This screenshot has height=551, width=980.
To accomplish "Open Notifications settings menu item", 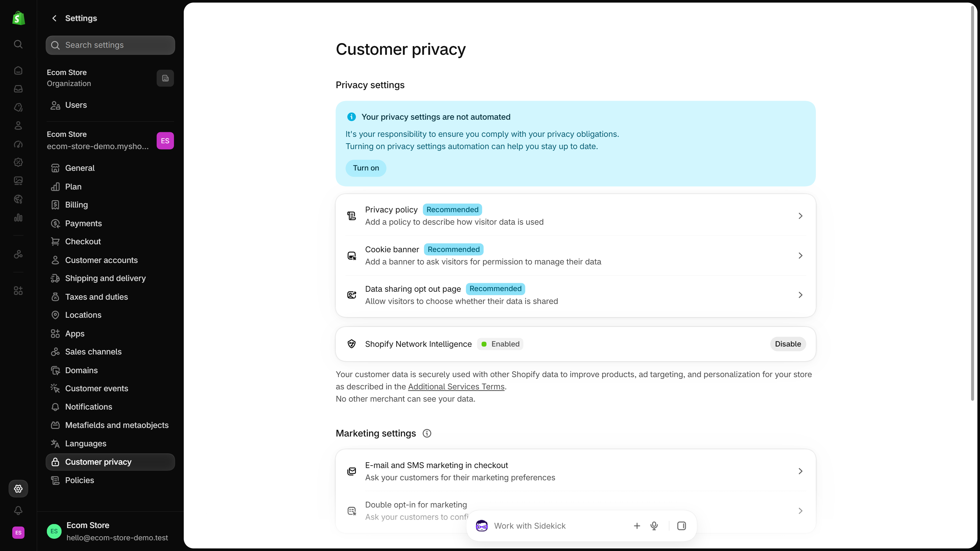I will pos(110,407).
